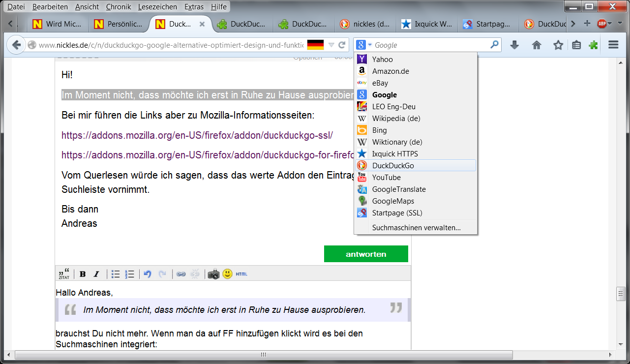Click the redo arrow in editor
Viewport: 630px width, 364px height.
[162, 274]
